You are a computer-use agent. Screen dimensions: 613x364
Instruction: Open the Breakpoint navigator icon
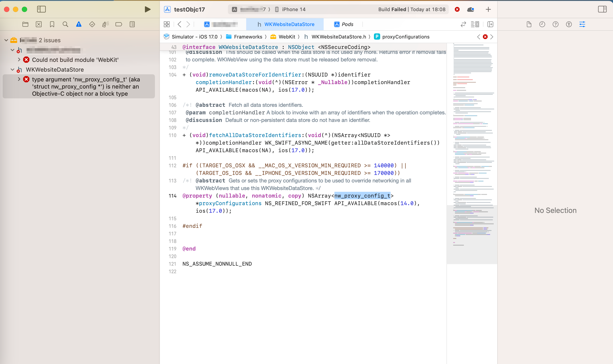click(119, 24)
